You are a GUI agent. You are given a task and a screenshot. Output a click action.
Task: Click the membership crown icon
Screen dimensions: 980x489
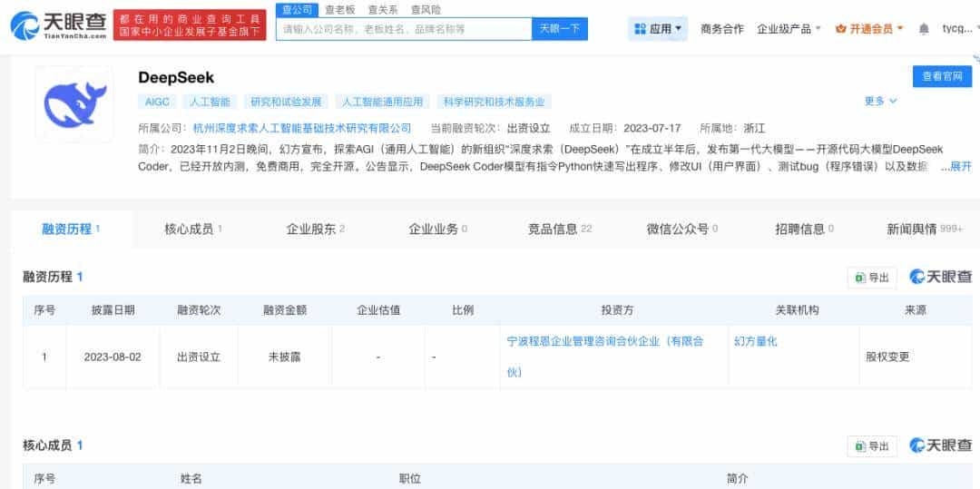[x=840, y=29]
